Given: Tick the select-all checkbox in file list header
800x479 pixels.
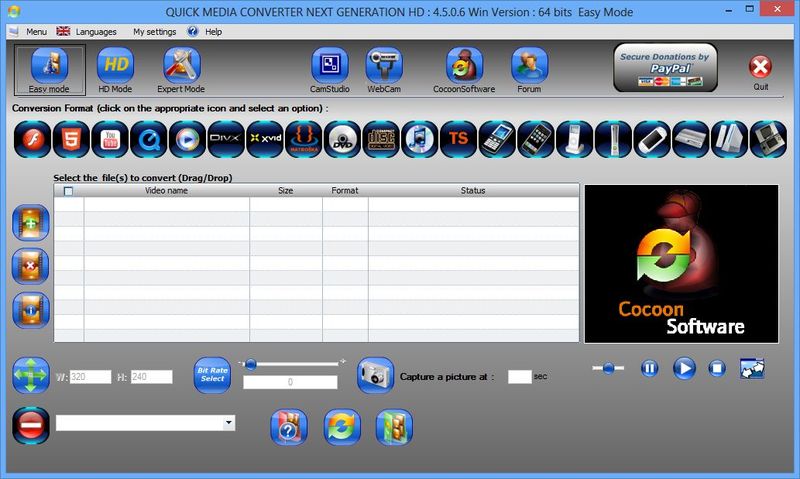Looking at the screenshot, I should 68,191.
